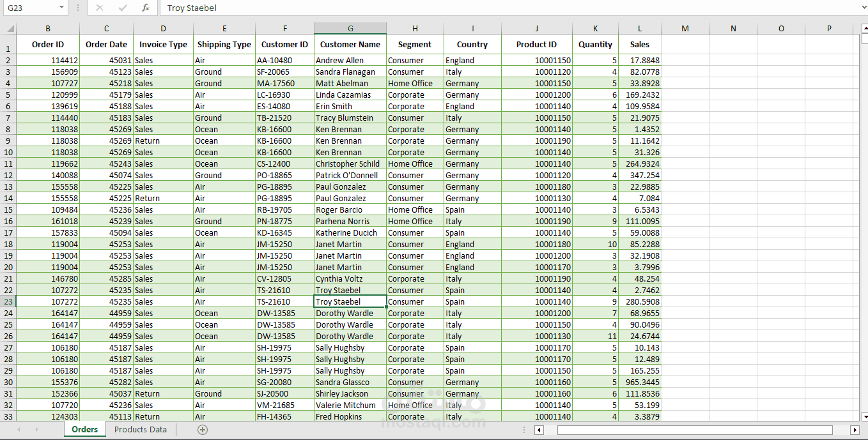Screen dimensions: 868x440
Task: Select Order ID 161018 cell
Action: [x=48, y=221]
